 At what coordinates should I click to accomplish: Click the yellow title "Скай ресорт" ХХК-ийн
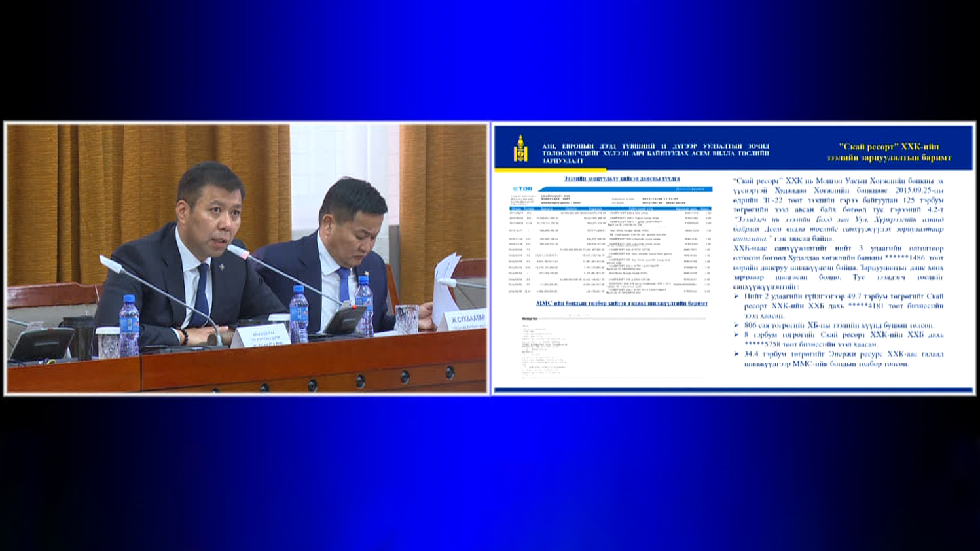(888, 147)
